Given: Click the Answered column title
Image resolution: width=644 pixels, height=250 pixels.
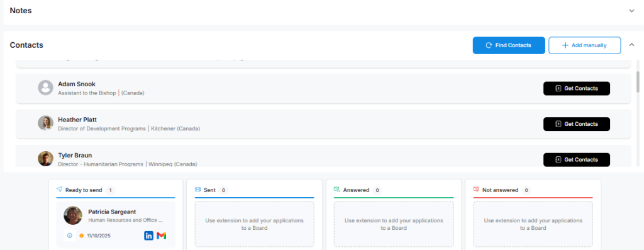Looking at the screenshot, I should (x=356, y=190).
